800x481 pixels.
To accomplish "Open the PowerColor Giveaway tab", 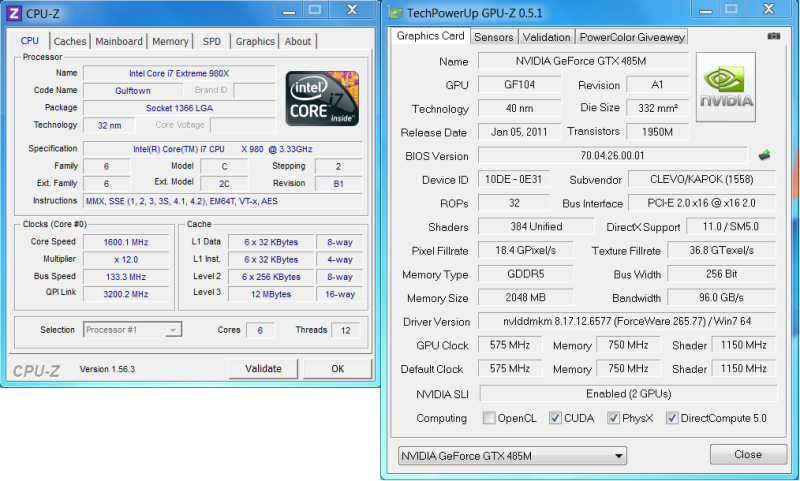I will 632,37.
